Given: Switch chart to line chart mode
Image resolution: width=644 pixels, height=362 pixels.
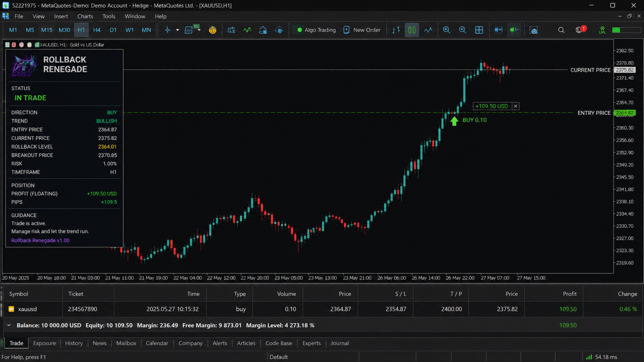Looking at the screenshot, I should point(428,30).
